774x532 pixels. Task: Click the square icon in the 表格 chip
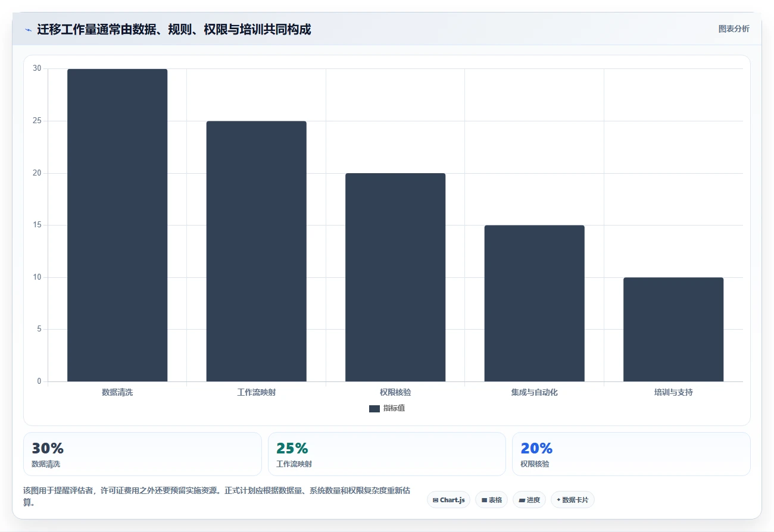(484, 500)
